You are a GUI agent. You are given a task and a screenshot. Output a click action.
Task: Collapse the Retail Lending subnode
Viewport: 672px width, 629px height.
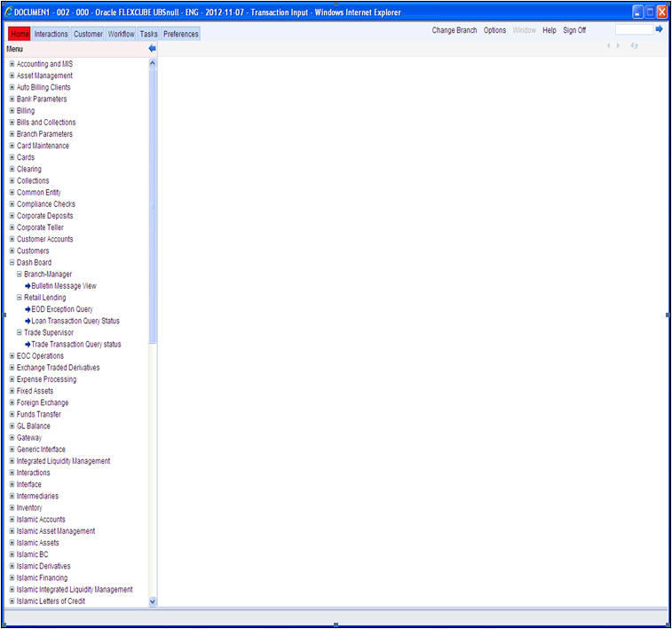[20, 297]
